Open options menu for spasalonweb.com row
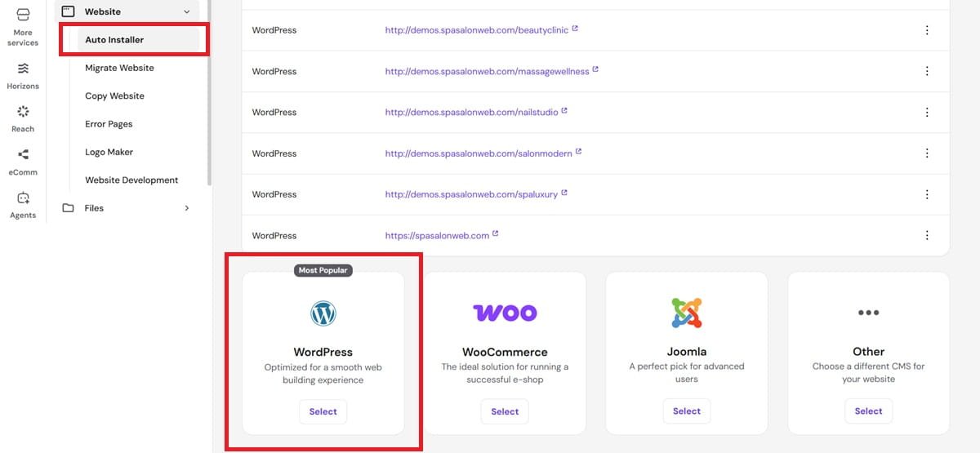This screenshot has width=980, height=453. (x=927, y=235)
